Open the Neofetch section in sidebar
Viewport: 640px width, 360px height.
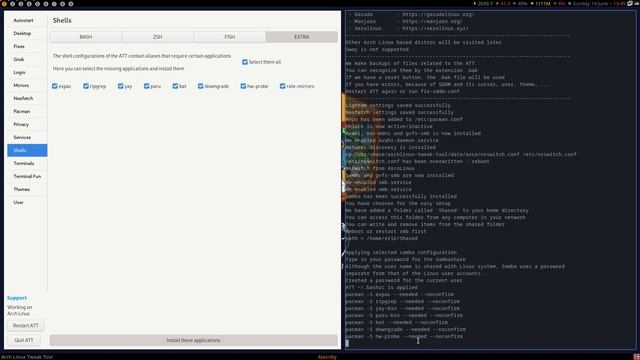(27, 98)
